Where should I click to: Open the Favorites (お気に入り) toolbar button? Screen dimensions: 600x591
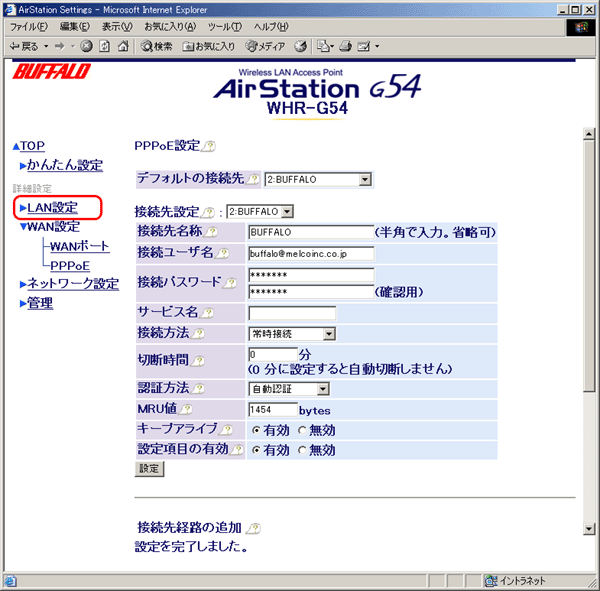pyautogui.click(x=208, y=46)
